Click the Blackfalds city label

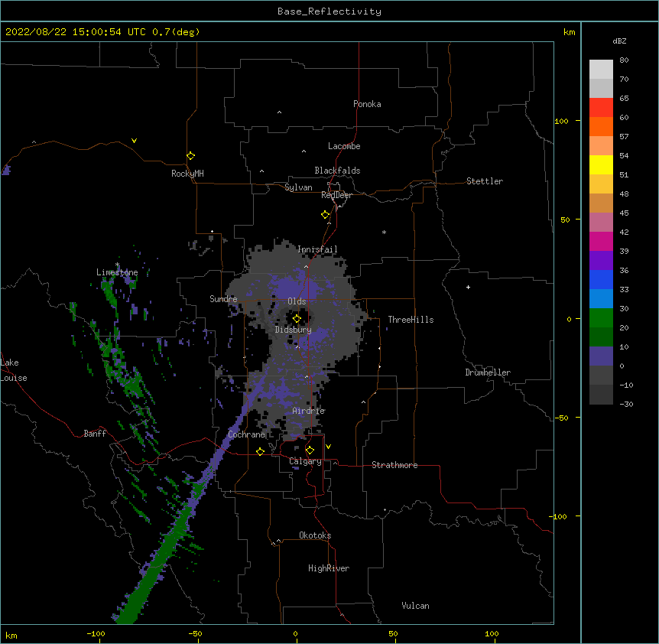point(337,171)
